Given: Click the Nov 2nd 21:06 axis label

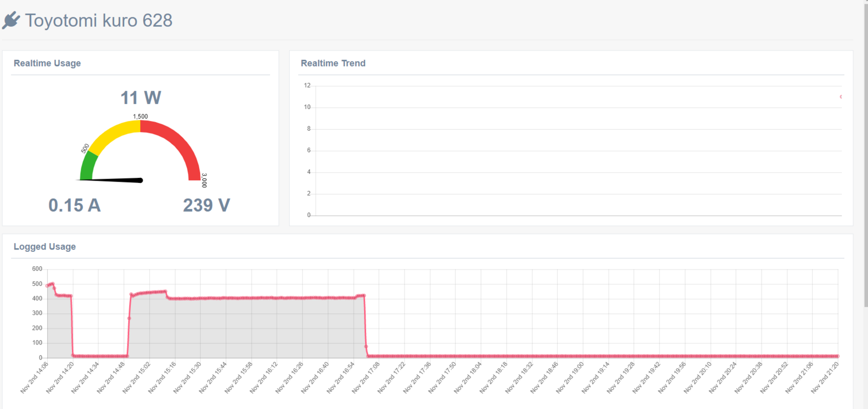Looking at the screenshot, I should click(x=800, y=377).
